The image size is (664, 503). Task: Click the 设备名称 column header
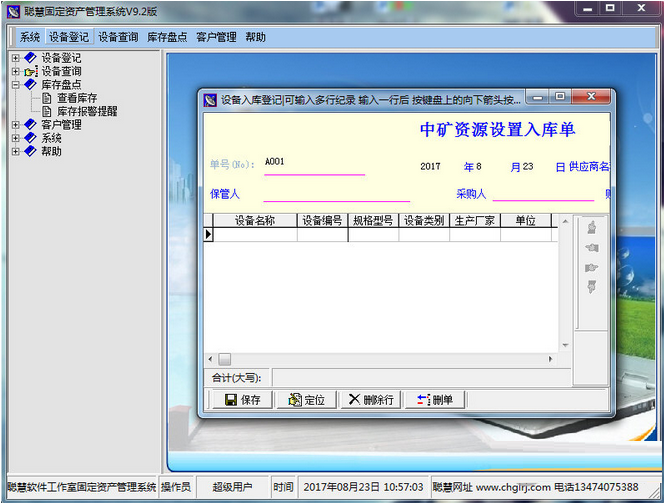point(255,221)
